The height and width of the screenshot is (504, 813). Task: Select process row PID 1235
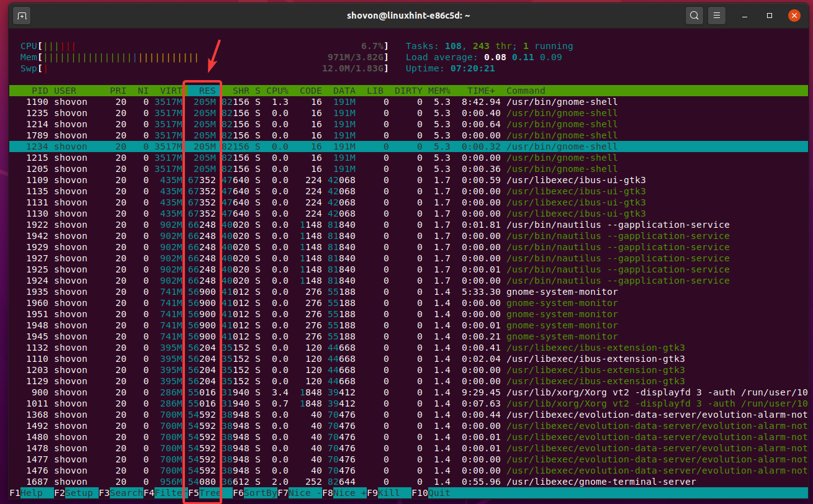[x=408, y=113]
